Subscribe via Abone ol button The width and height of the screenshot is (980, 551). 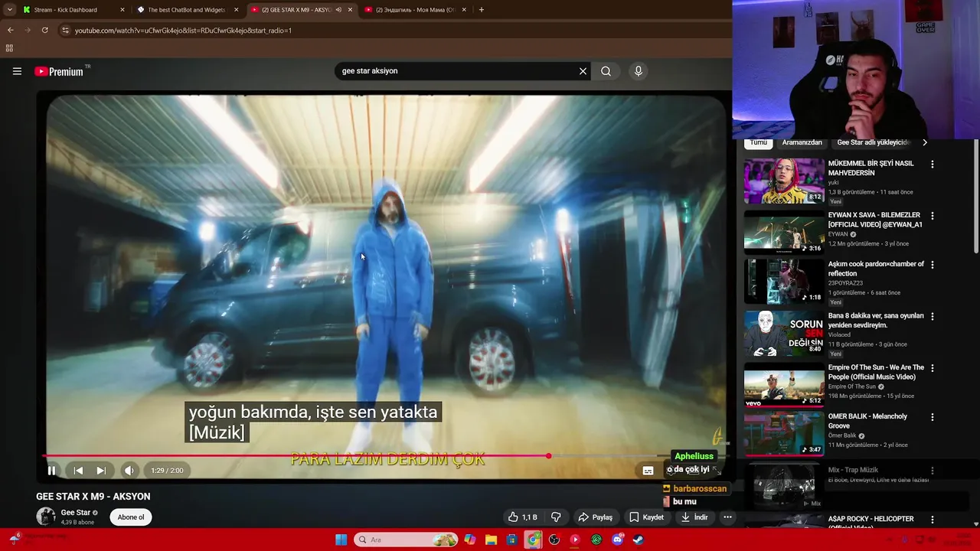(131, 517)
